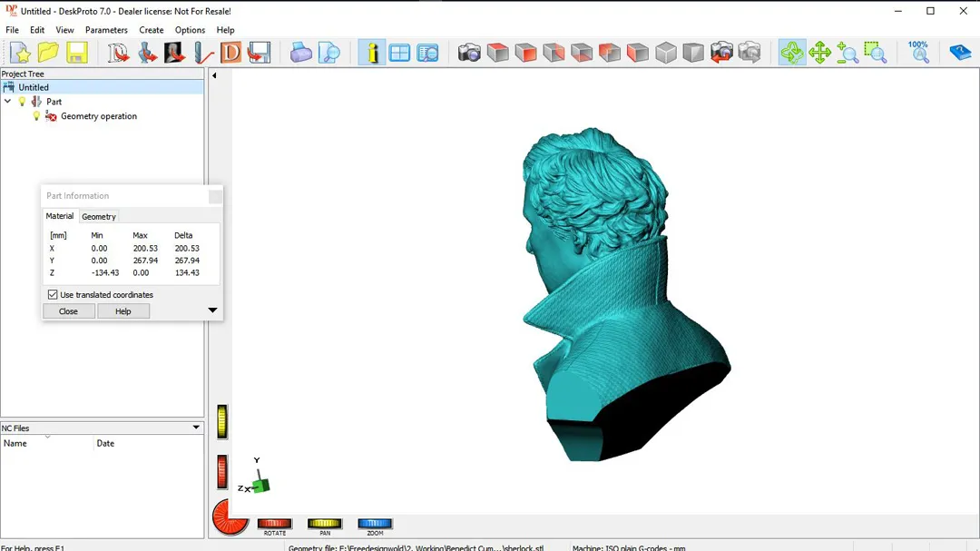The width and height of the screenshot is (980, 551).
Task: Select the cube view with red top face
Action: (497, 53)
